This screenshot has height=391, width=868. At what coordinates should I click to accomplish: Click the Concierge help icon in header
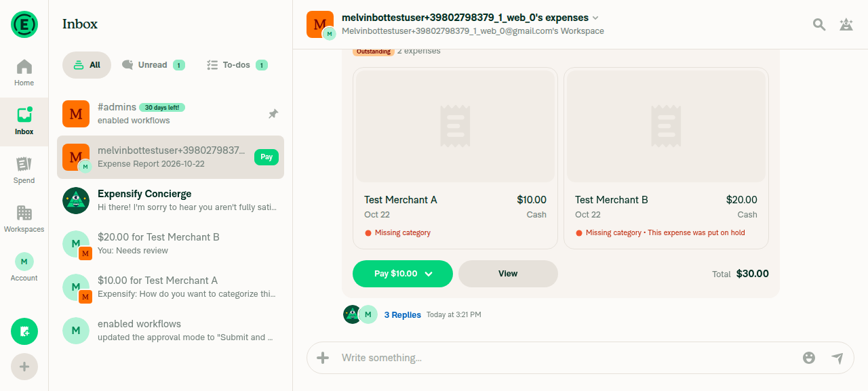tap(846, 24)
